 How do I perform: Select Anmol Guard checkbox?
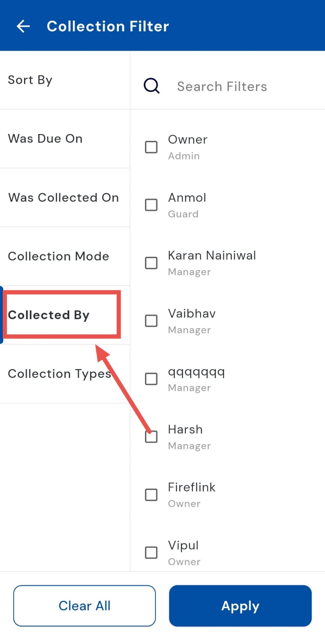tap(151, 205)
